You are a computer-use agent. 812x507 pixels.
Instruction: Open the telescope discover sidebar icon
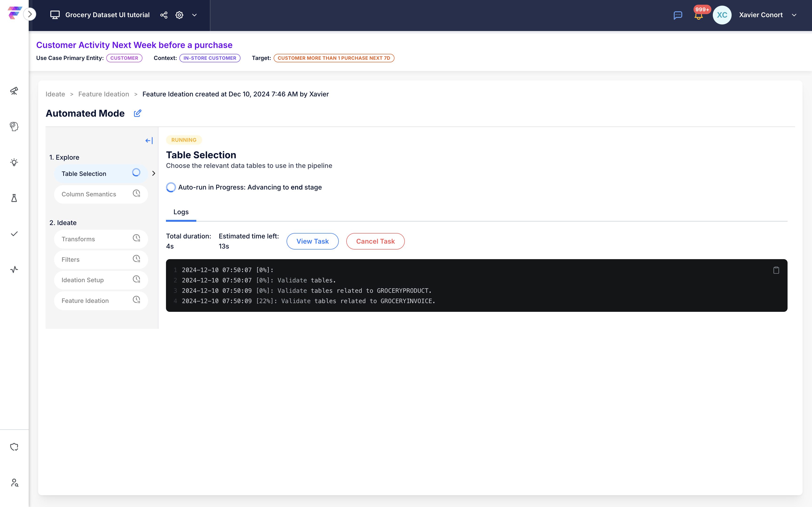pos(14,91)
